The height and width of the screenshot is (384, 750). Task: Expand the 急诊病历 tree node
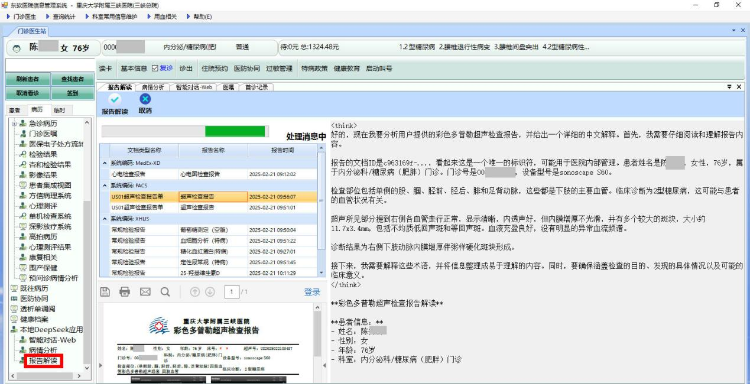tap(14, 124)
